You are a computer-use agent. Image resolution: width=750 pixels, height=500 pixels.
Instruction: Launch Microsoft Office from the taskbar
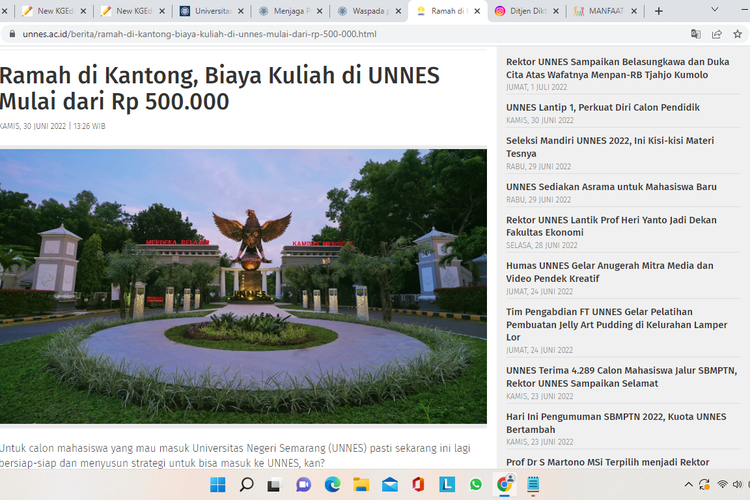[418, 485]
